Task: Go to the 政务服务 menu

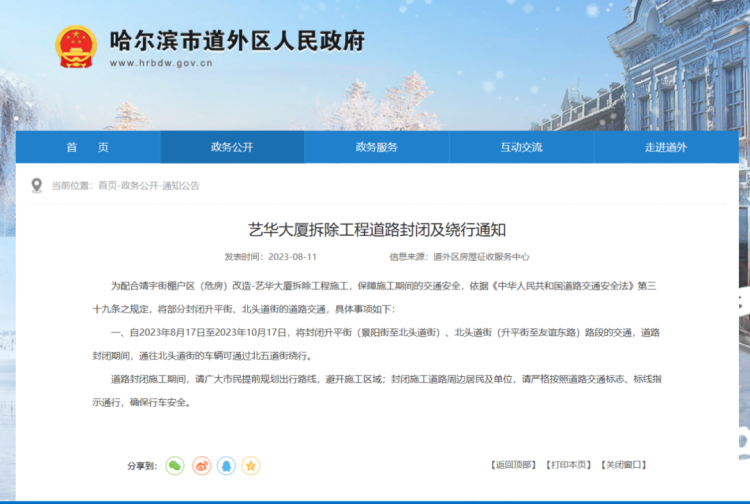Action: [376, 147]
